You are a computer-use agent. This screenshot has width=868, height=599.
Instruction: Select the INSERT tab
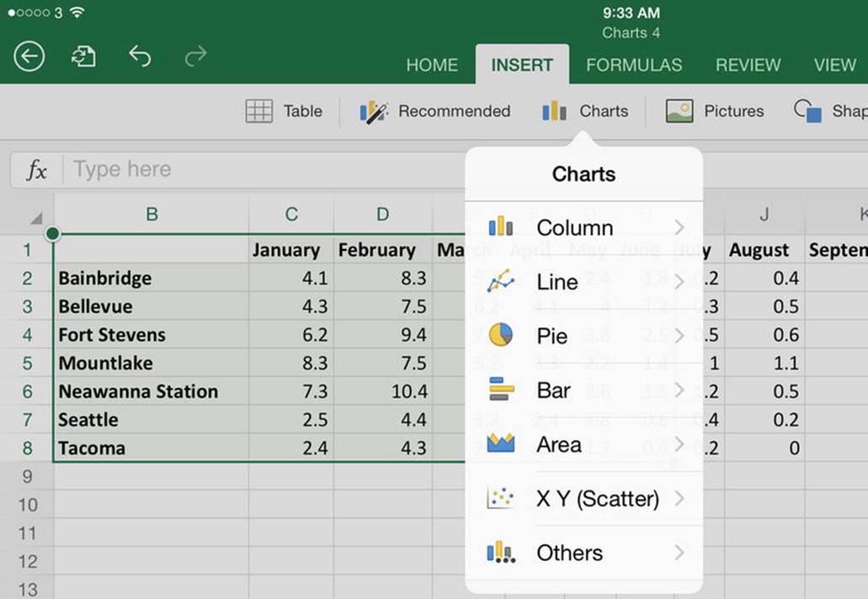point(522,65)
